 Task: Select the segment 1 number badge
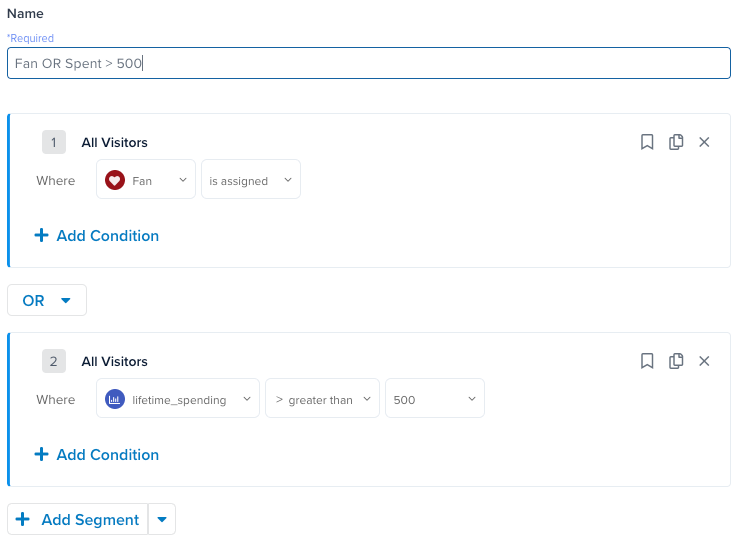(x=54, y=142)
